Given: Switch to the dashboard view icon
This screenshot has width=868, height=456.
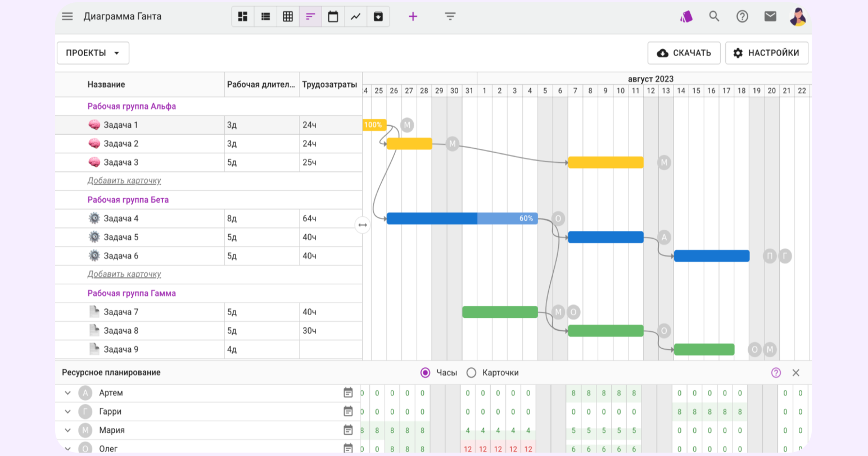Looking at the screenshot, I should 243,17.
